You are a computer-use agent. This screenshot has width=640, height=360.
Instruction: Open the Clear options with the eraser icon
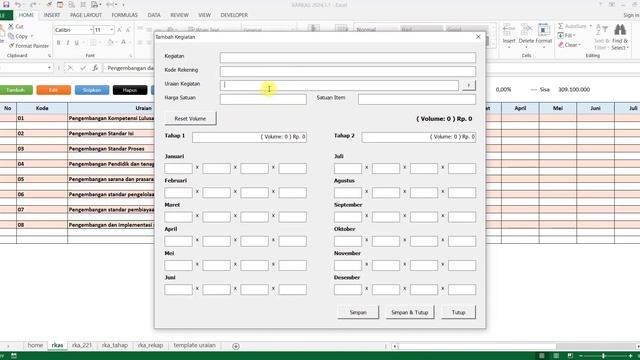569,45
